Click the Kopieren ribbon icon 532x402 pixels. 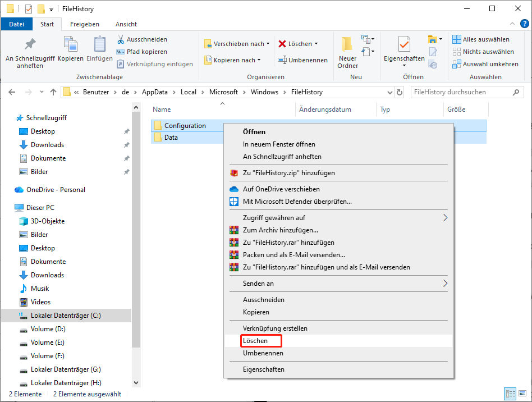[71, 44]
